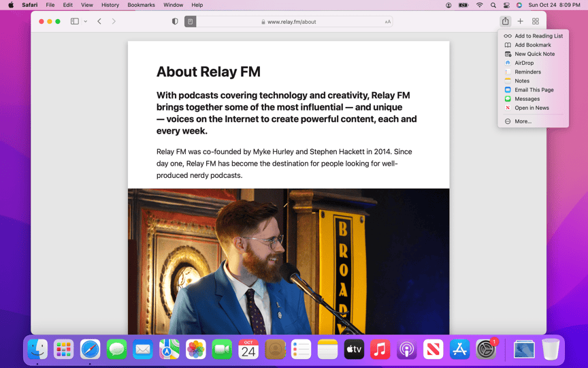Open the File menu
This screenshot has height=368, width=588.
[50, 5]
